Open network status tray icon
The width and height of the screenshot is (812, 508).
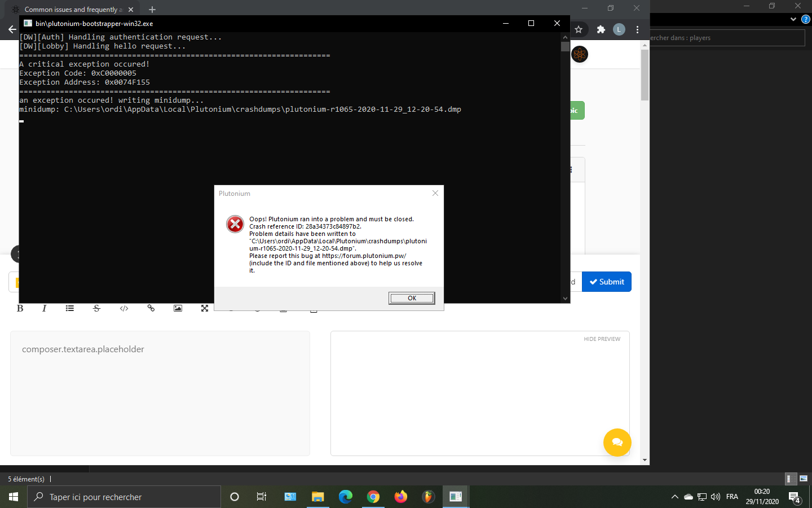(702, 497)
